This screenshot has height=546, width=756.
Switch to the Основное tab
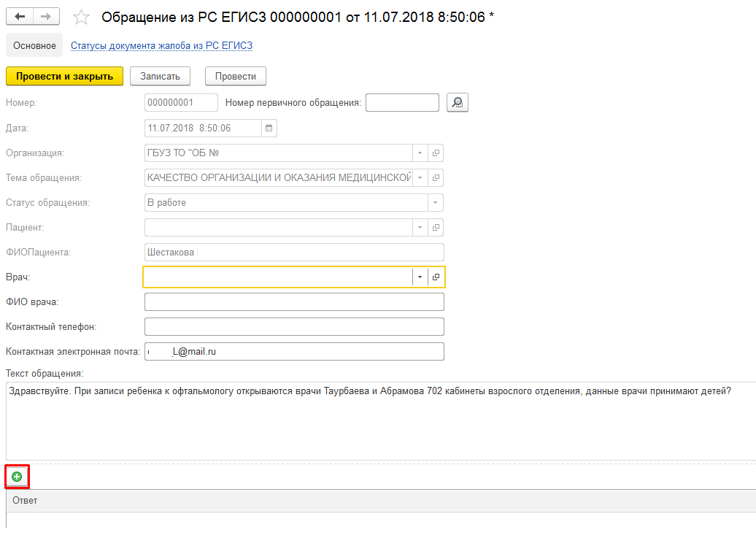coord(34,45)
